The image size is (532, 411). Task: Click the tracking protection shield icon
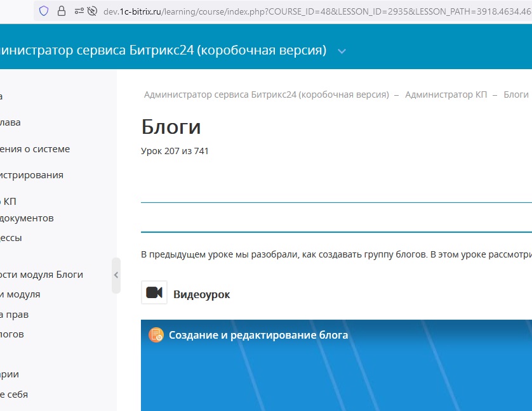click(44, 11)
